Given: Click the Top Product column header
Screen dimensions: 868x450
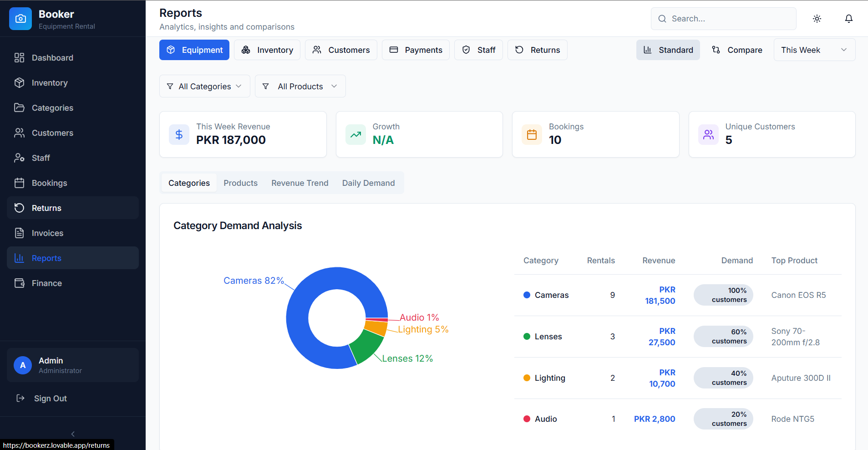Looking at the screenshot, I should [794, 261].
